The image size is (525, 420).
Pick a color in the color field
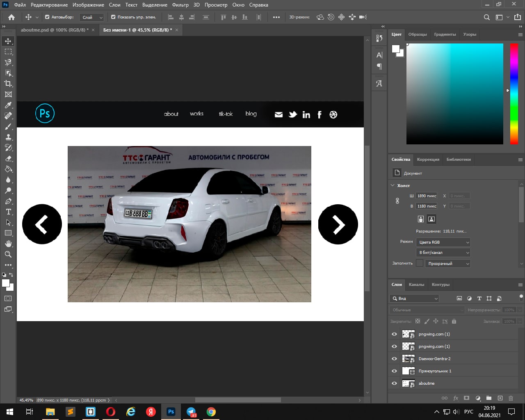(455, 94)
